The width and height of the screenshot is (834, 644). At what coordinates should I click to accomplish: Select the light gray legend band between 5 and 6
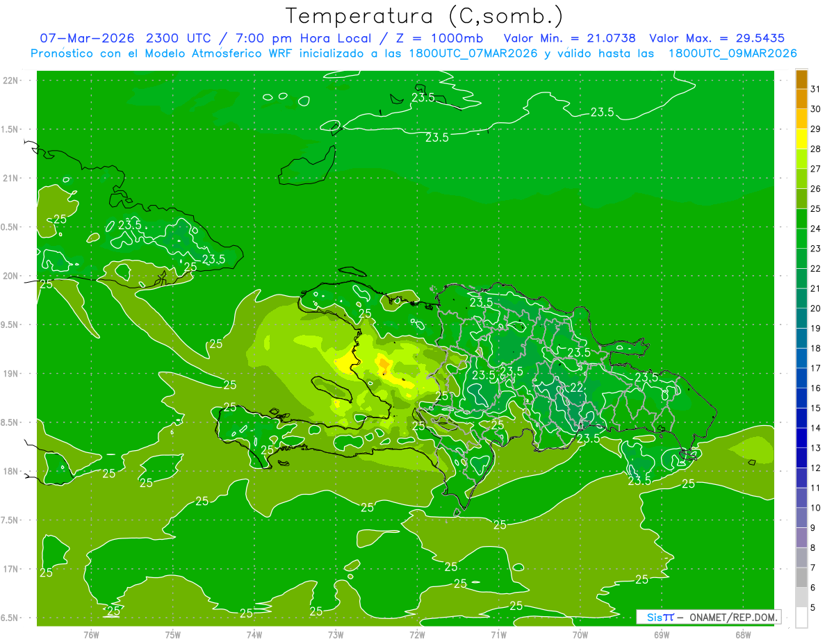click(x=801, y=597)
